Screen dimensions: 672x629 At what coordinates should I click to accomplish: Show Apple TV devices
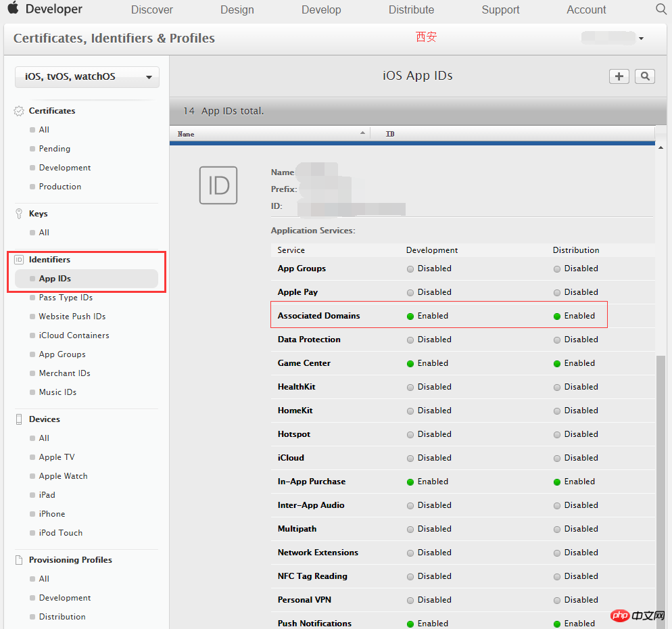pyautogui.click(x=57, y=457)
